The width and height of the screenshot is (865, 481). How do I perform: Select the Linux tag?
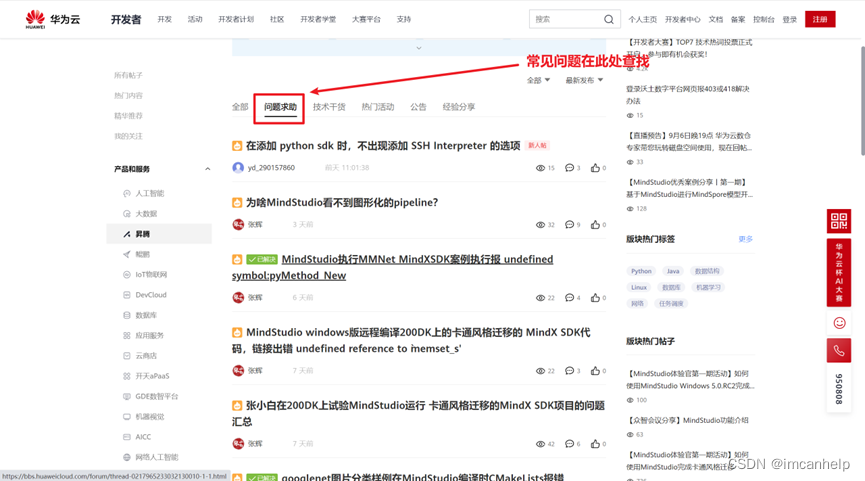pyautogui.click(x=639, y=287)
